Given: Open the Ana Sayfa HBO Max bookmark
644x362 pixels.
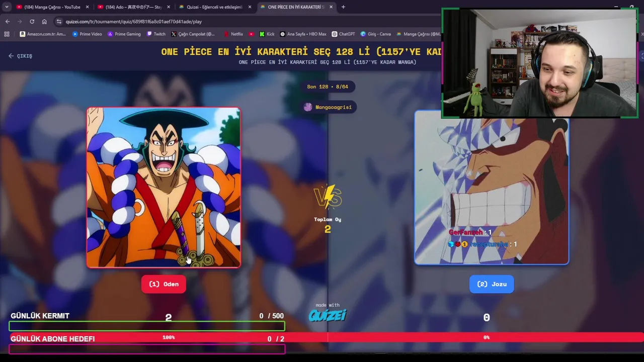Looking at the screenshot, I should [303, 34].
